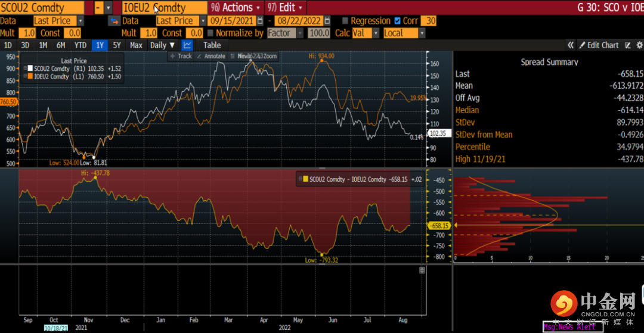
Task: Click the chart settings gear icon
Action: (639, 45)
